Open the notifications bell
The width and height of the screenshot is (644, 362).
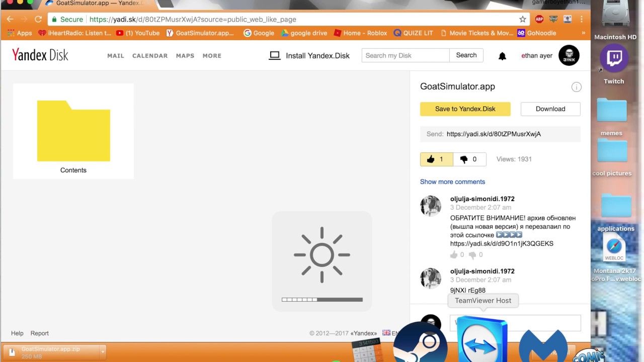[502, 56]
